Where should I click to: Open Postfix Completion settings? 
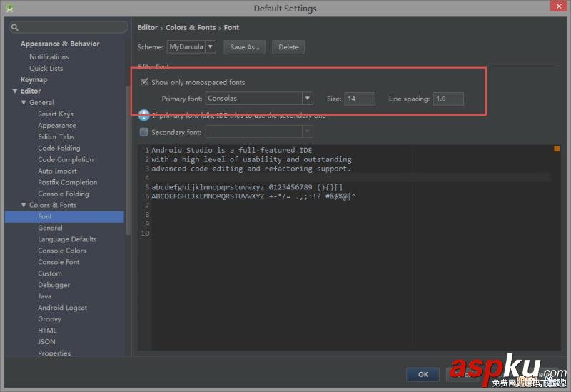[68, 182]
